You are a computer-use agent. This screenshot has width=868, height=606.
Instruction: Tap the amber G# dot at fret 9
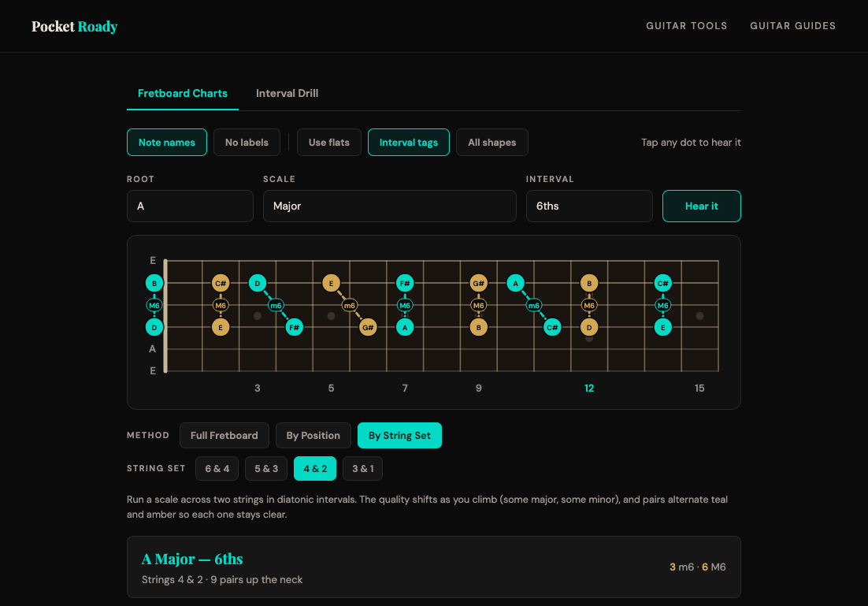pyautogui.click(x=478, y=283)
